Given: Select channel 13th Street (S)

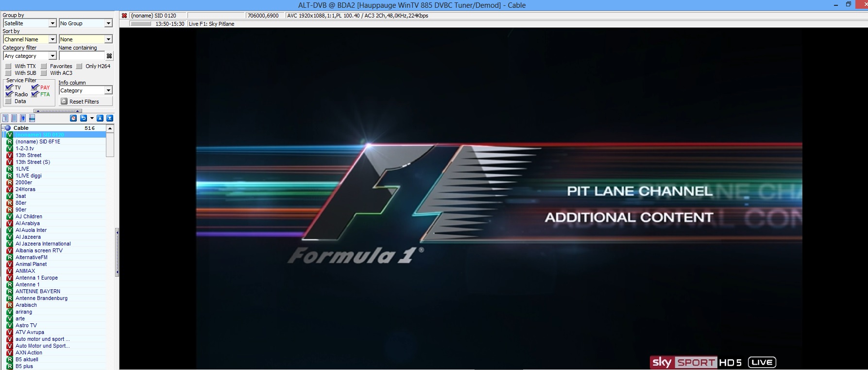Looking at the screenshot, I should coord(33,162).
